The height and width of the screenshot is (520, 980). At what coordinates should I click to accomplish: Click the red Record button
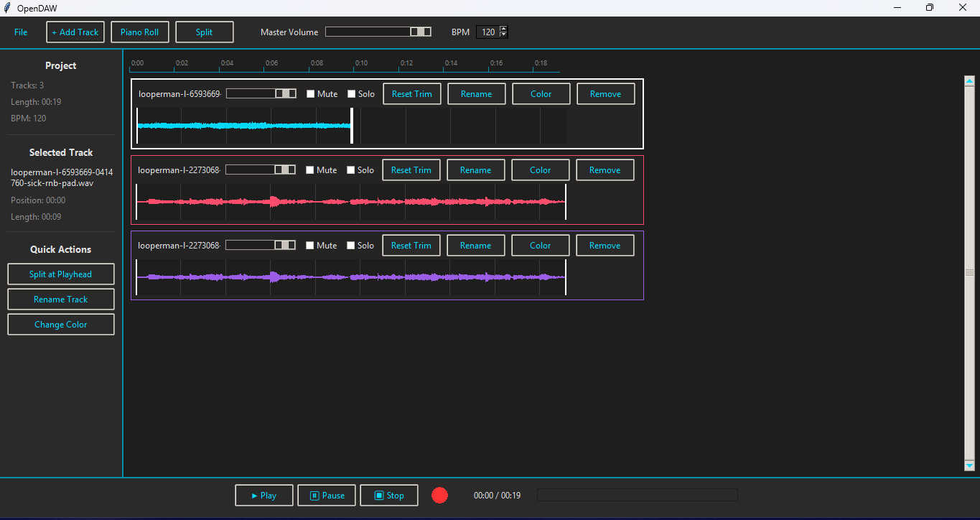pyautogui.click(x=440, y=495)
